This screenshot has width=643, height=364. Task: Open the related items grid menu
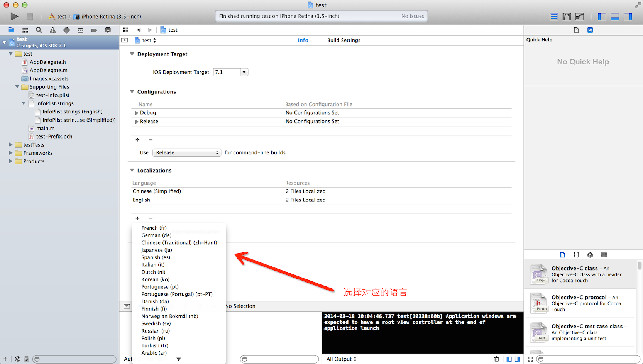pos(125,30)
